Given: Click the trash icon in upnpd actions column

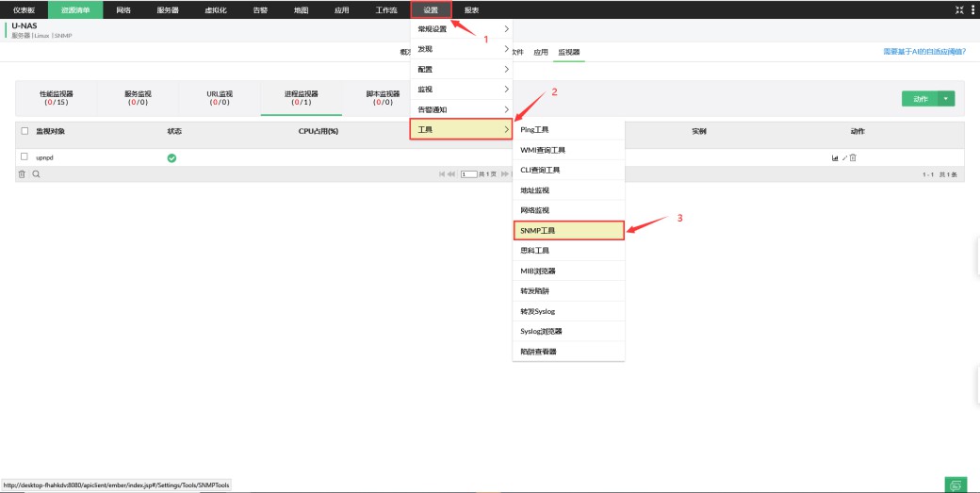Looking at the screenshot, I should point(853,157).
